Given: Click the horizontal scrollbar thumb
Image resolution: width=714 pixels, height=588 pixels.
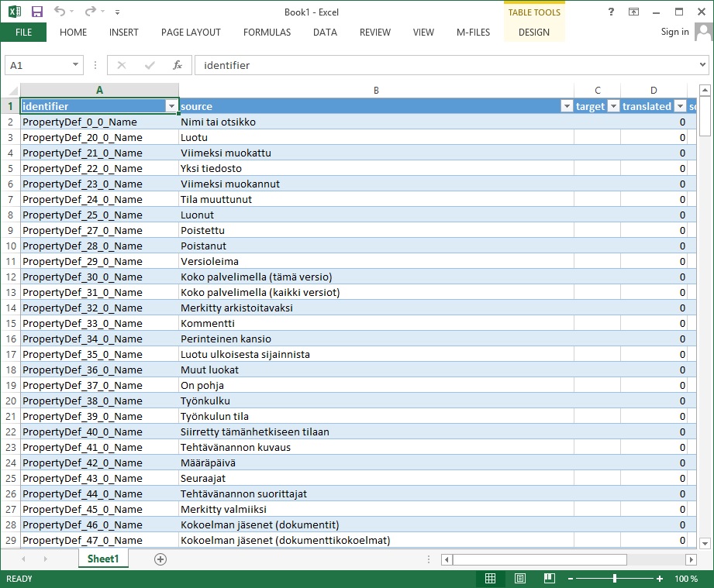Looking at the screenshot, I should click(x=540, y=559).
